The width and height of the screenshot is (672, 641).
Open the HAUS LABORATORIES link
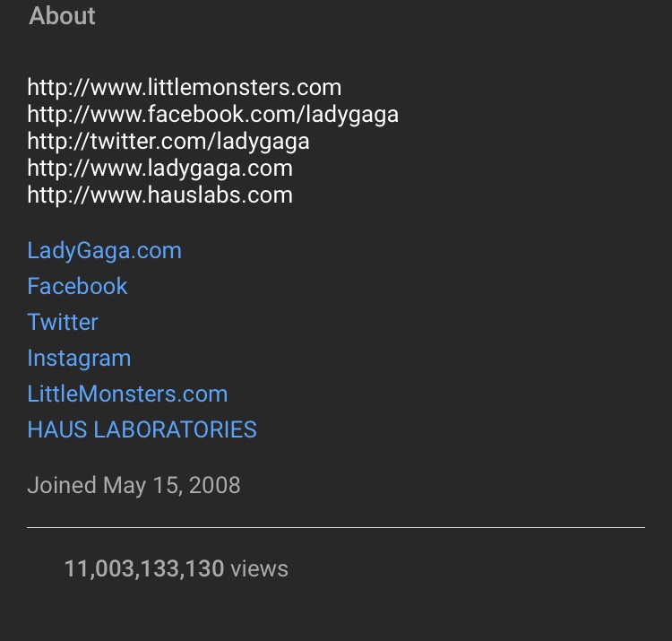click(142, 429)
